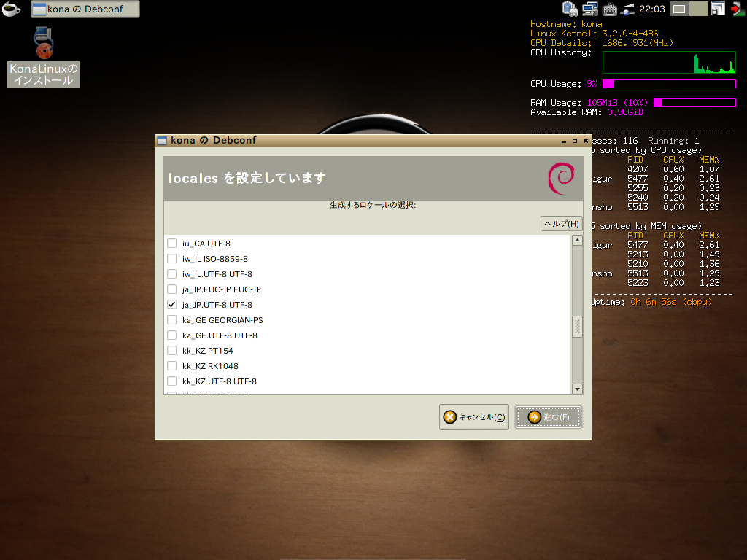Click the 生成するロケールの選択 label
Image resolution: width=747 pixels, height=560 pixels.
click(x=373, y=205)
